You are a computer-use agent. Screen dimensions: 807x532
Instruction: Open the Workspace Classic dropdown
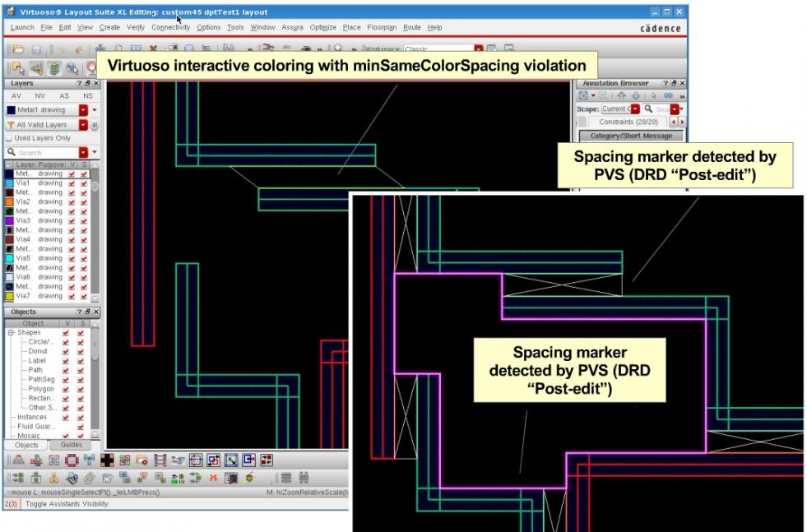479,49
